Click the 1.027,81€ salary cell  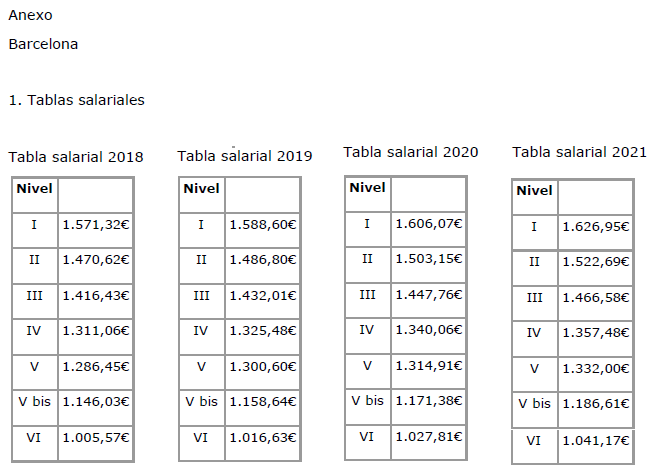coord(429,436)
